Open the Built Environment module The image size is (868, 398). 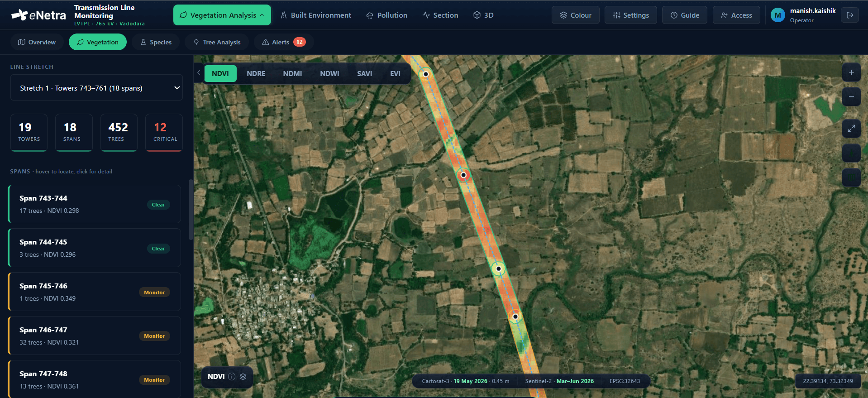(x=316, y=15)
